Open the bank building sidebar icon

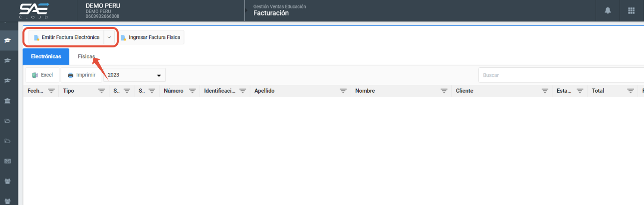click(7, 101)
